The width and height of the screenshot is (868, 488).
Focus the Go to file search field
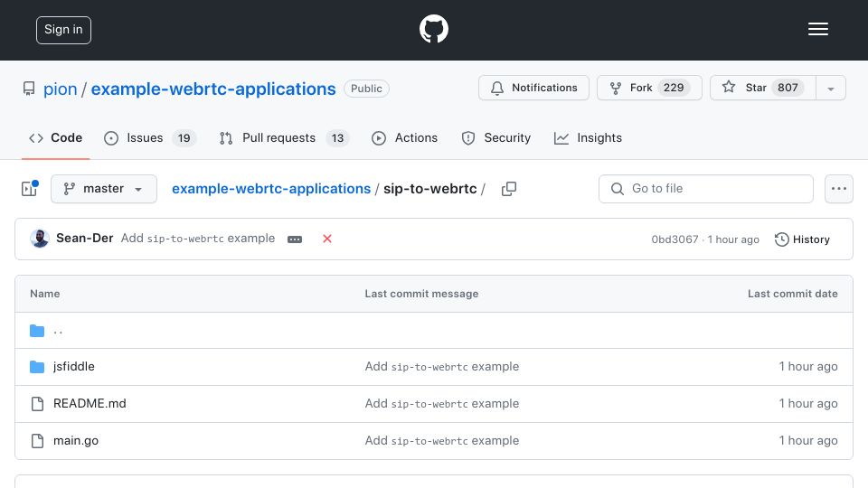coord(706,189)
